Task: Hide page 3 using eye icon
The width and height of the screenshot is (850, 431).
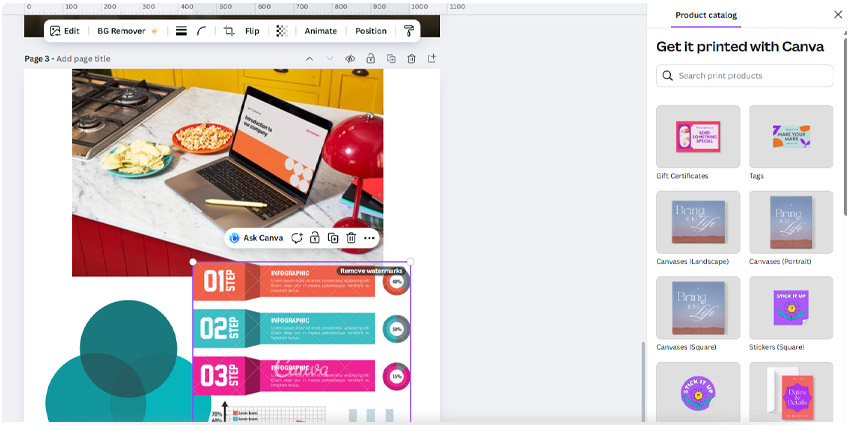Action: point(350,59)
